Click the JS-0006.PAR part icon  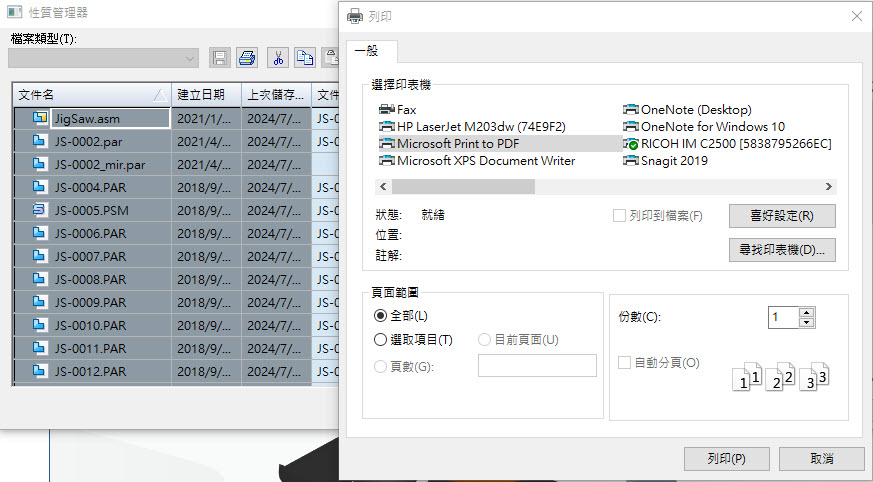tap(39, 233)
